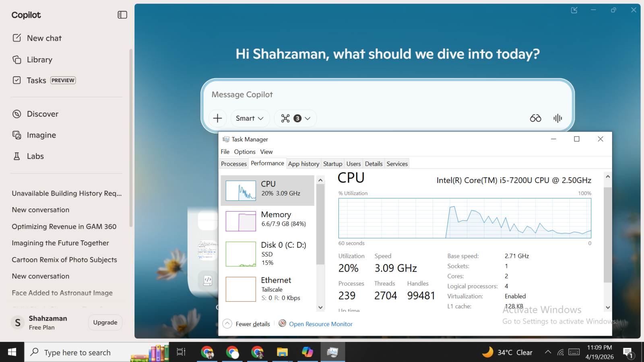The image size is (644, 362).
Task: Open weather widget 34°C Clear
Action: pos(507,352)
